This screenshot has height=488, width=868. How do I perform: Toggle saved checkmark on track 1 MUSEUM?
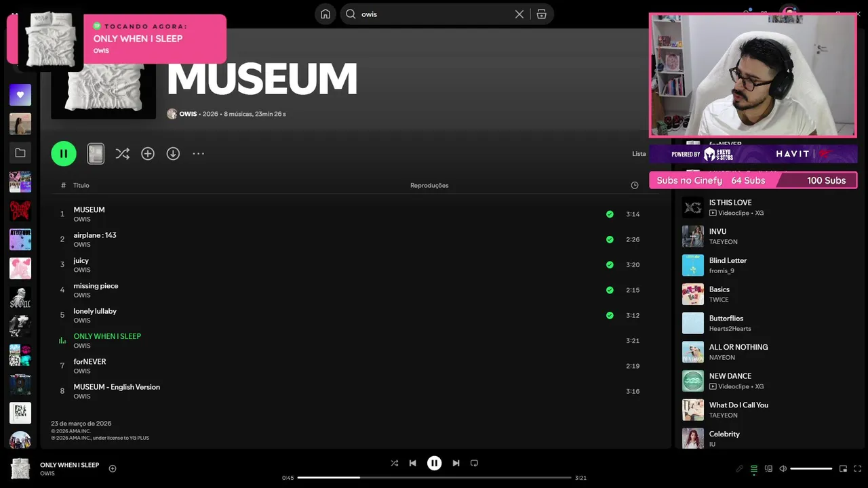pos(610,214)
